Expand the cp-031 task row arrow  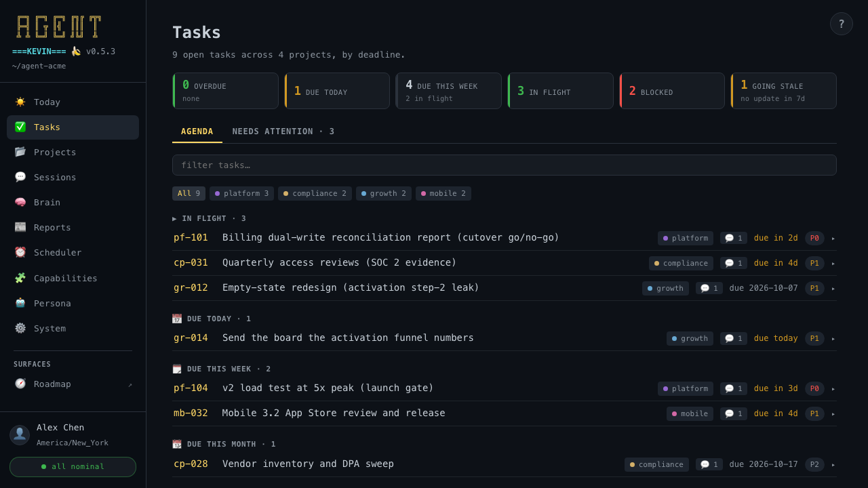click(833, 263)
